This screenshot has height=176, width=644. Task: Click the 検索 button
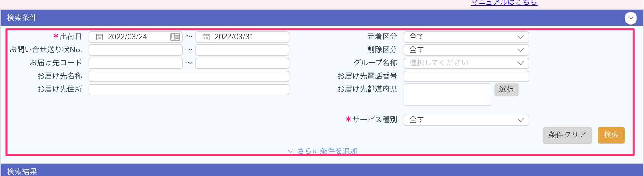pyautogui.click(x=611, y=135)
